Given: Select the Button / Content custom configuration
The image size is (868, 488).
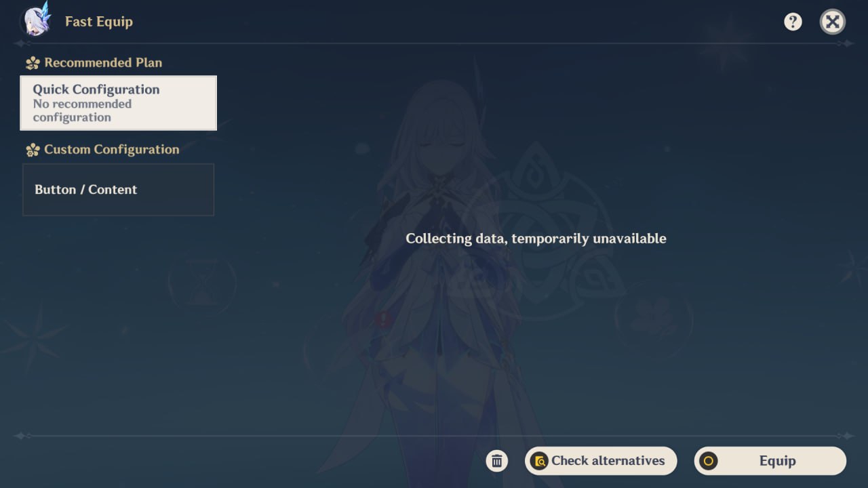Looking at the screenshot, I should pyautogui.click(x=119, y=190).
